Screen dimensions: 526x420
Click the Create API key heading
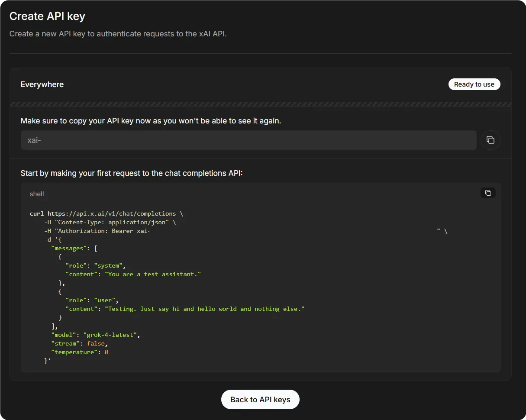47,16
